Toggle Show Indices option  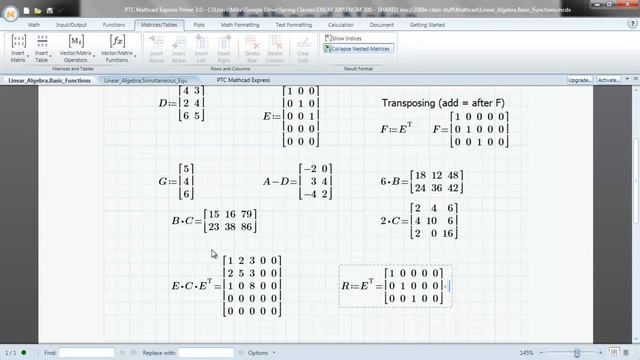coord(343,38)
